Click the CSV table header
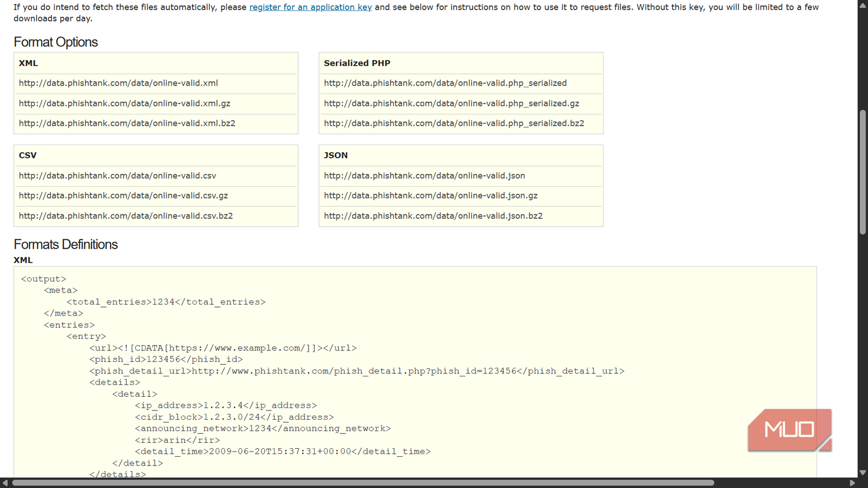This screenshot has width=868, height=488. pos(28,156)
